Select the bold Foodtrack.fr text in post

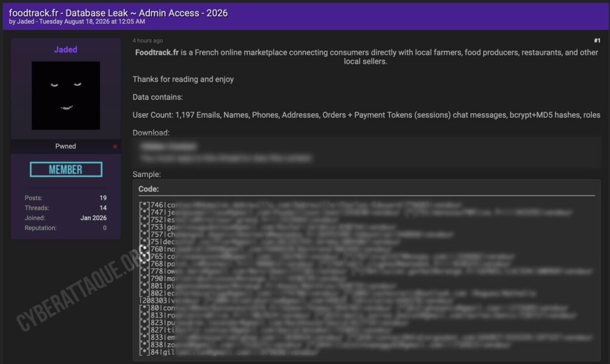point(157,52)
